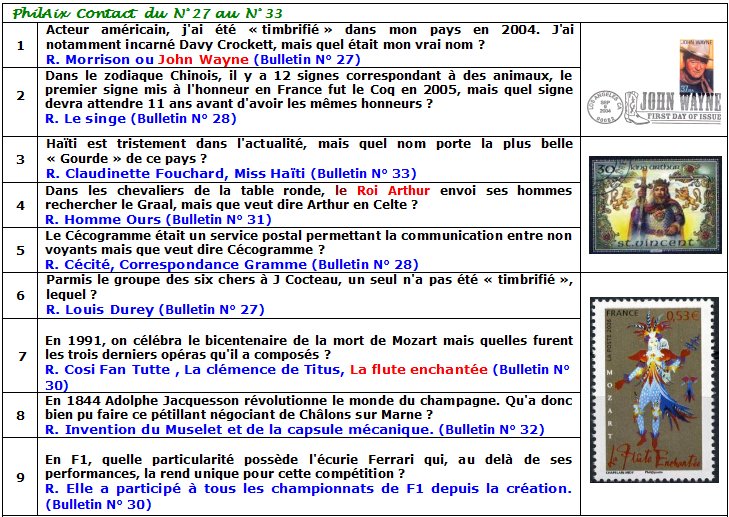
Task: Select row number 9 cell
Action: click(x=20, y=477)
